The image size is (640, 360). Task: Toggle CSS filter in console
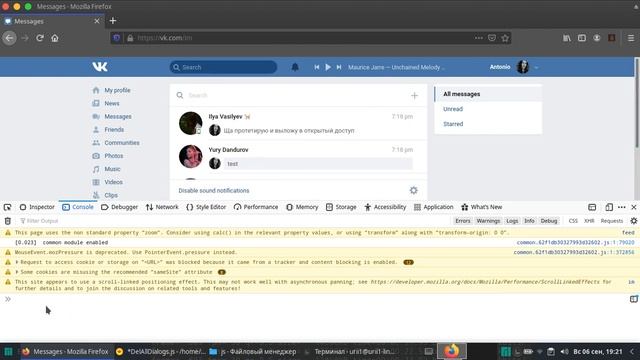(x=573, y=221)
